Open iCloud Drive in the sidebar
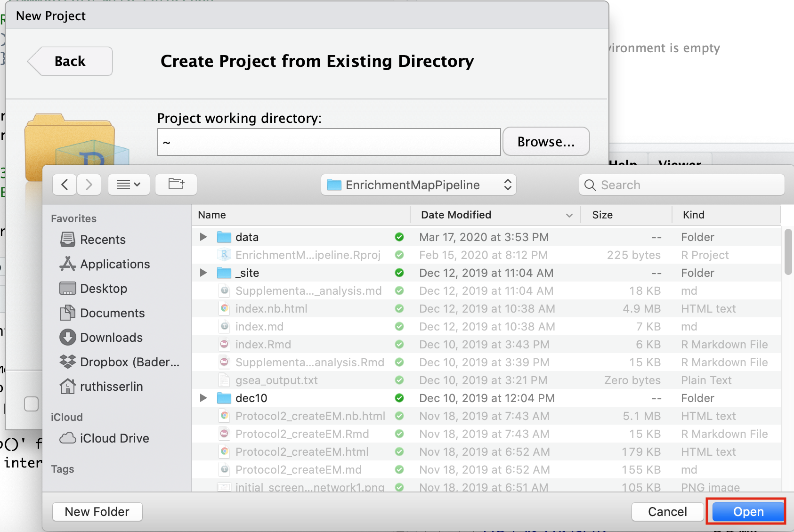Viewport: 794px width, 532px height. pyautogui.click(x=113, y=438)
